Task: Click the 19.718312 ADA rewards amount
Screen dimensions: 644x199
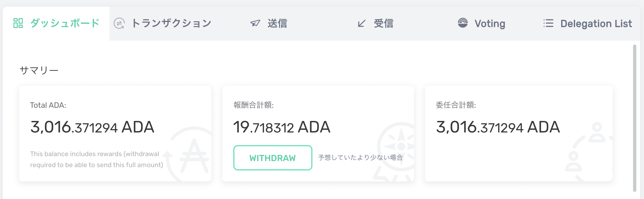Action: point(282,127)
